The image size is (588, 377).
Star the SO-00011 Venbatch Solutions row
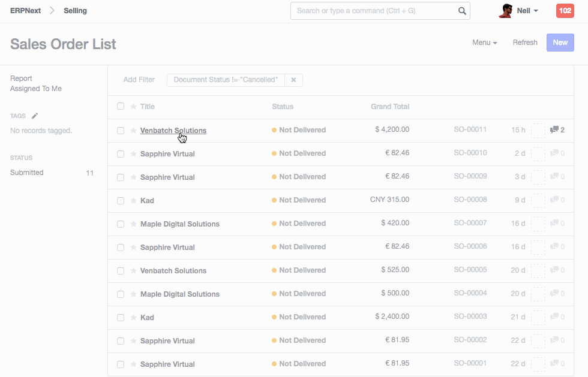133,130
